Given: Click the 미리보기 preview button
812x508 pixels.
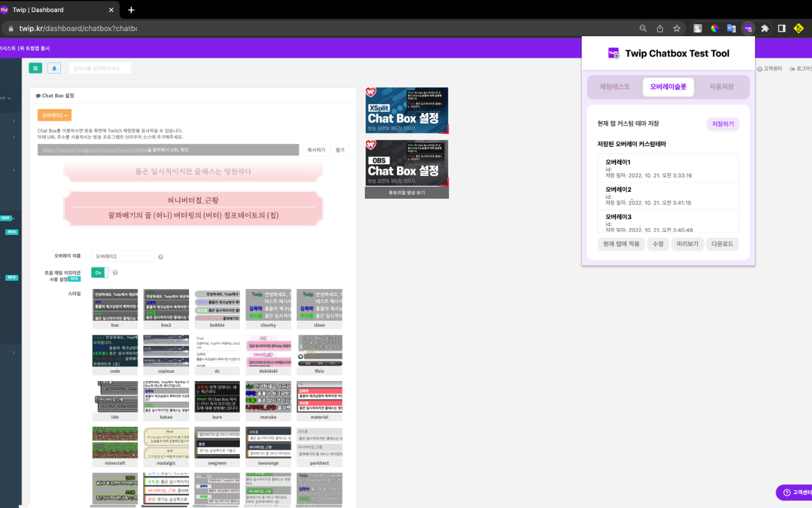Looking at the screenshot, I should 687,244.
